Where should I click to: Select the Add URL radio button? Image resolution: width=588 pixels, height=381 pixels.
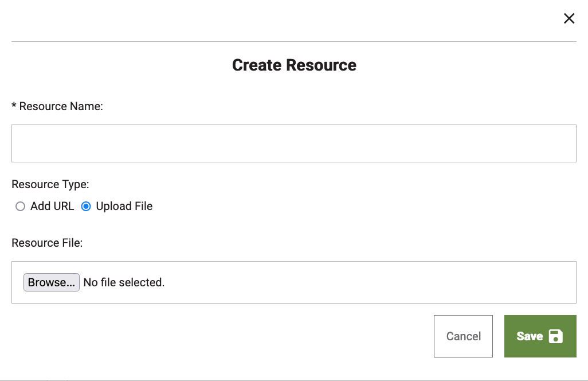pyautogui.click(x=20, y=207)
